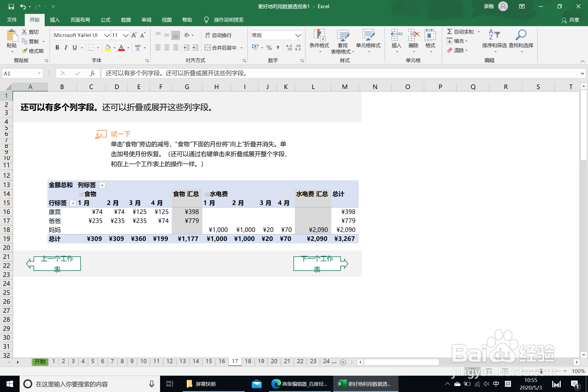
Task: Open the Name Box dropdown arrow
Action: [x=39, y=73]
